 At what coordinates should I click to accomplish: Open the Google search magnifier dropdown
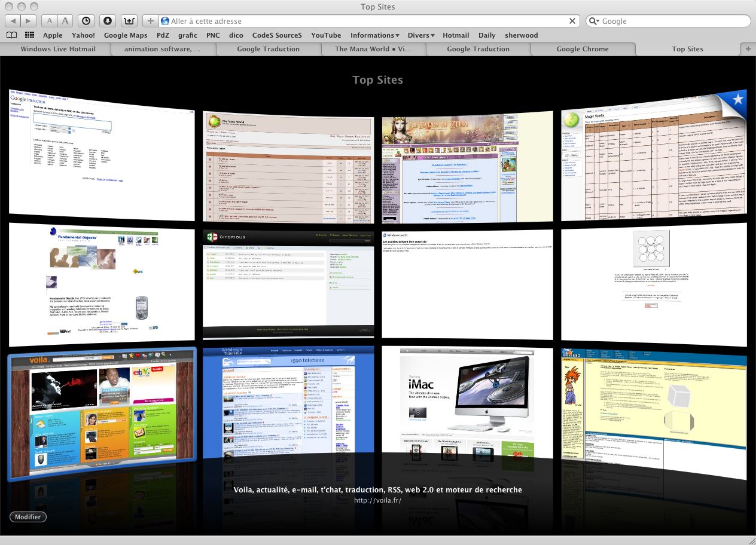[x=594, y=21]
